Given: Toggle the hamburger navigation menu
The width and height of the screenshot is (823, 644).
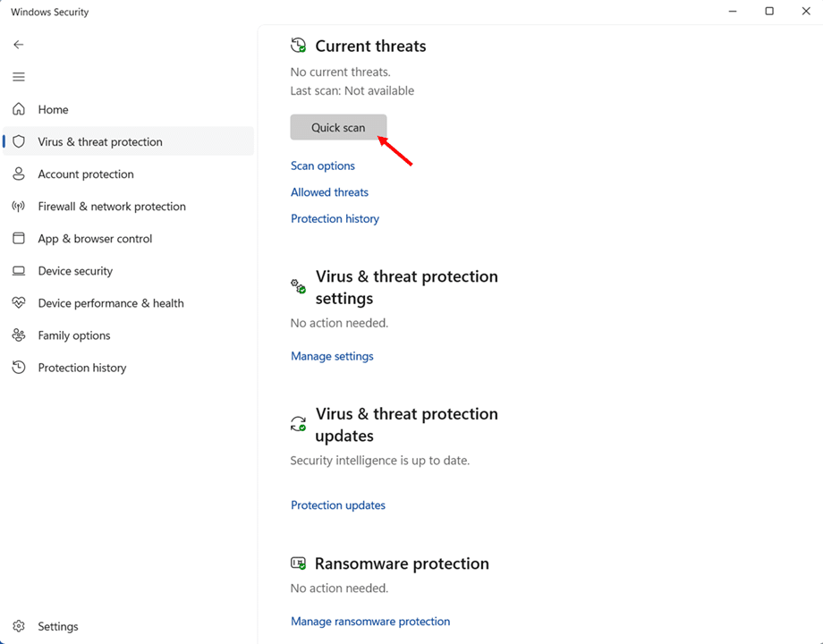Looking at the screenshot, I should (19, 77).
